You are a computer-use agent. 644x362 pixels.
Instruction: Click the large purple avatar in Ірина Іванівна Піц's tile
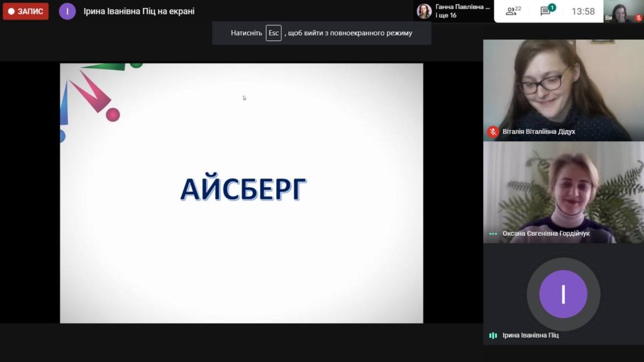click(x=563, y=294)
